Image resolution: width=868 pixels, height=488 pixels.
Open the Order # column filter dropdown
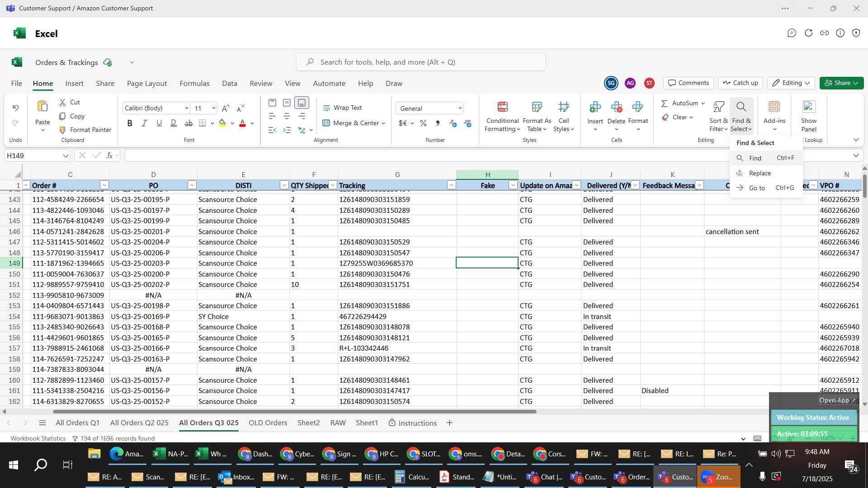tap(104, 185)
